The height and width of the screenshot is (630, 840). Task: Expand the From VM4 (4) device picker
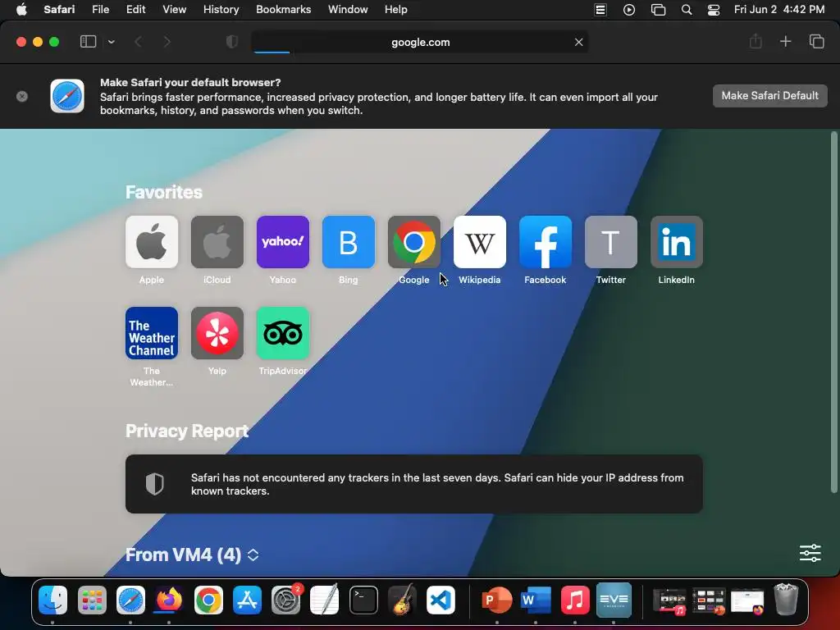click(x=253, y=555)
